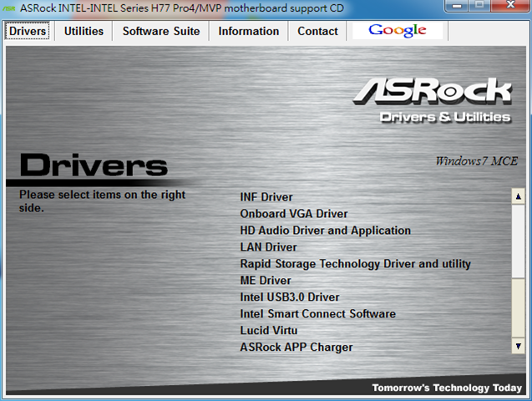This screenshot has width=532, height=401.
Task: Choose the Lucid Virtu item
Action: [269, 330]
